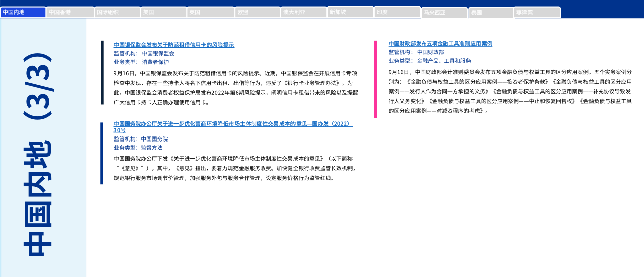Switch to the 印度 tab
The image size is (644, 277).
pos(397,12)
